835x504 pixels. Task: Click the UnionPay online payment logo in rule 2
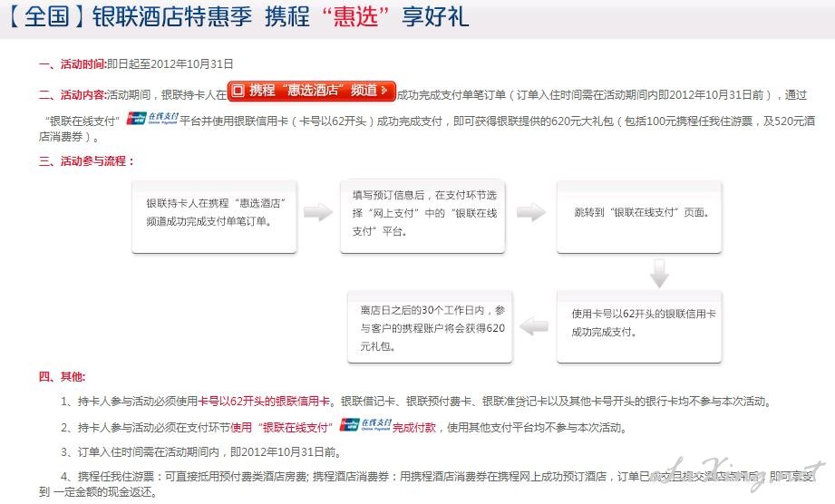coord(365,425)
